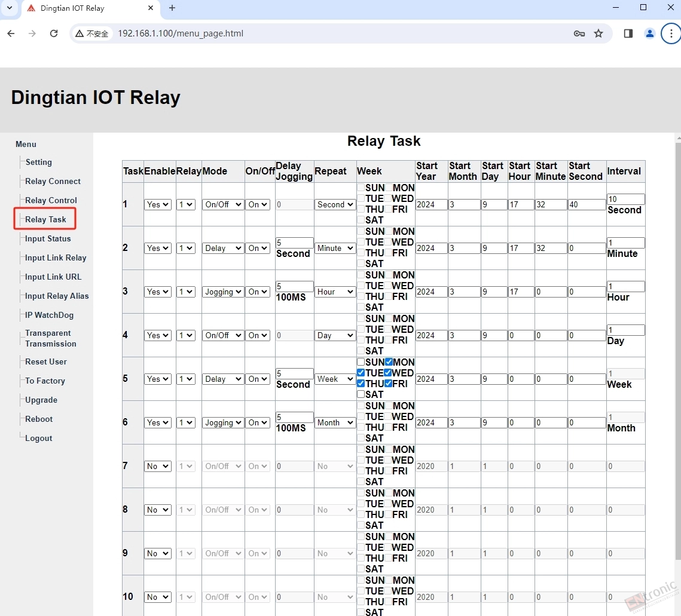Click Start Hour field of task 3
The image size is (681, 616).
coord(521,292)
